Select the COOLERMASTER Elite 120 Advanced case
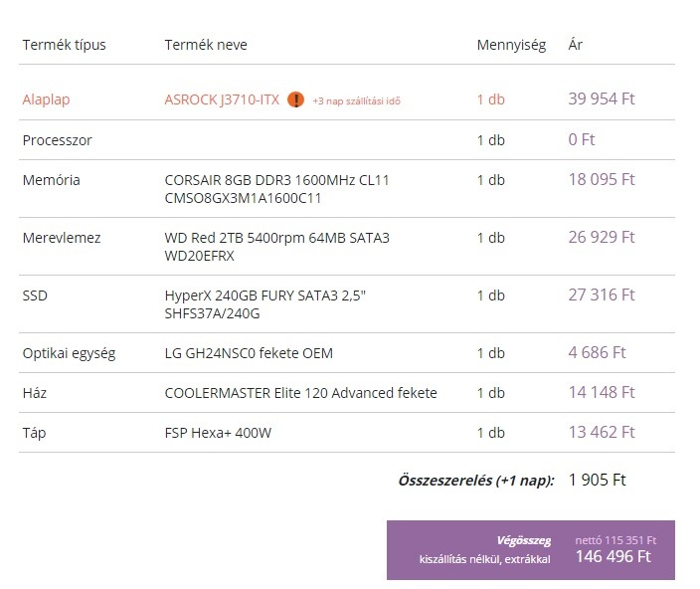The width and height of the screenshot is (700, 589). click(301, 393)
